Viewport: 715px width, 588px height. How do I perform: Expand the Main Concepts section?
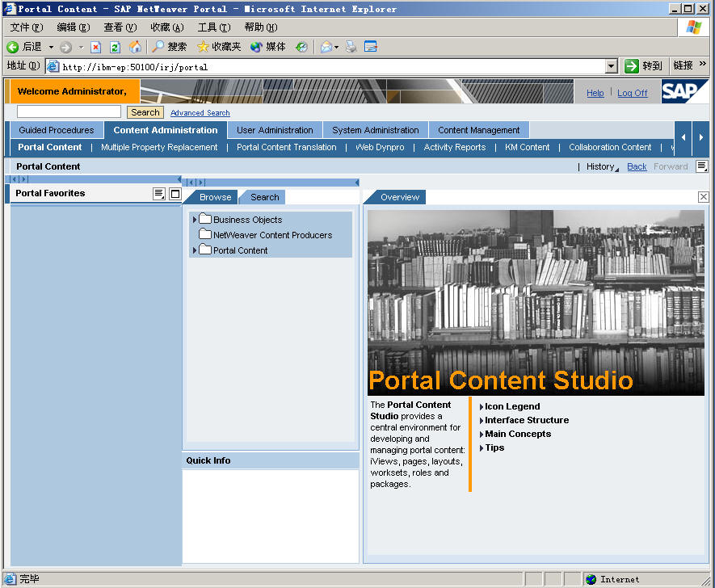(482, 435)
